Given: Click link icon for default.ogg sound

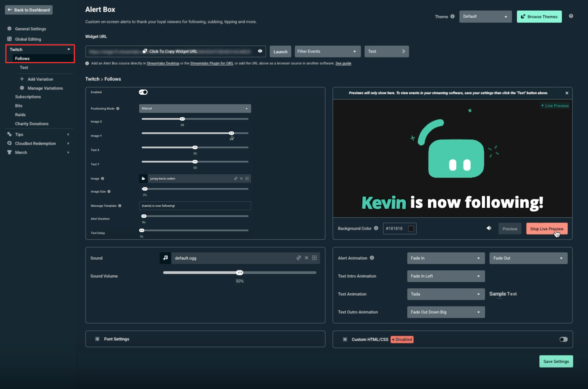Looking at the screenshot, I should [x=299, y=258].
